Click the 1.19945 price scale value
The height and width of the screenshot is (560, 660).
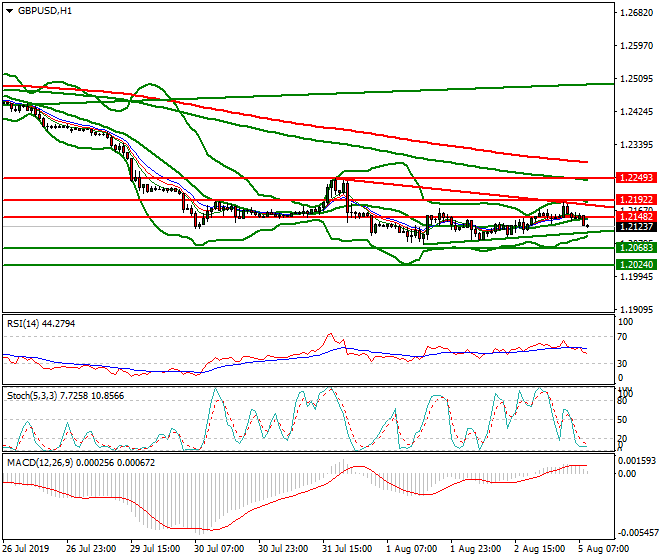click(637, 277)
